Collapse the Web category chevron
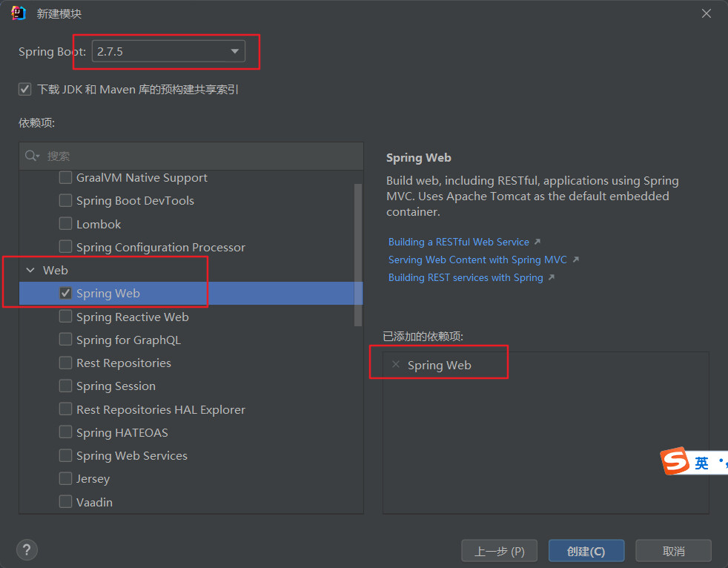Image resolution: width=728 pixels, height=568 pixels. (30, 270)
